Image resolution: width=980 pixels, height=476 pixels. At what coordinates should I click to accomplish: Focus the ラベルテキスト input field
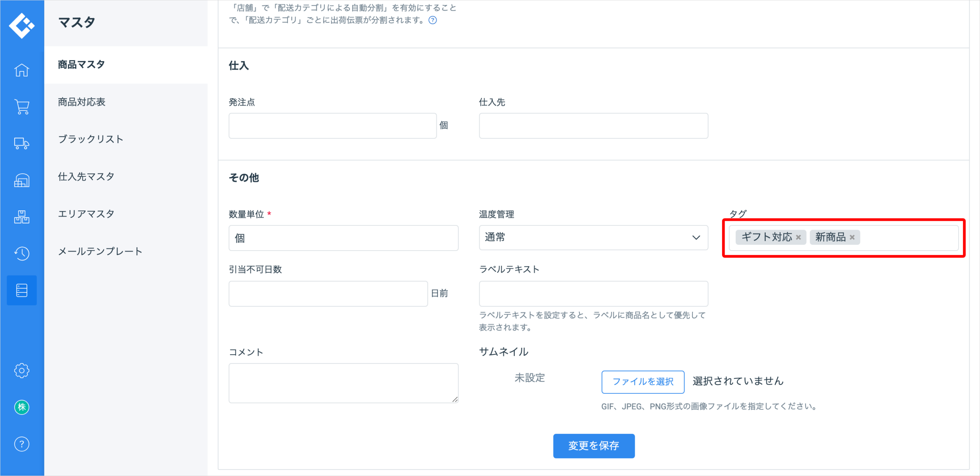click(593, 294)
